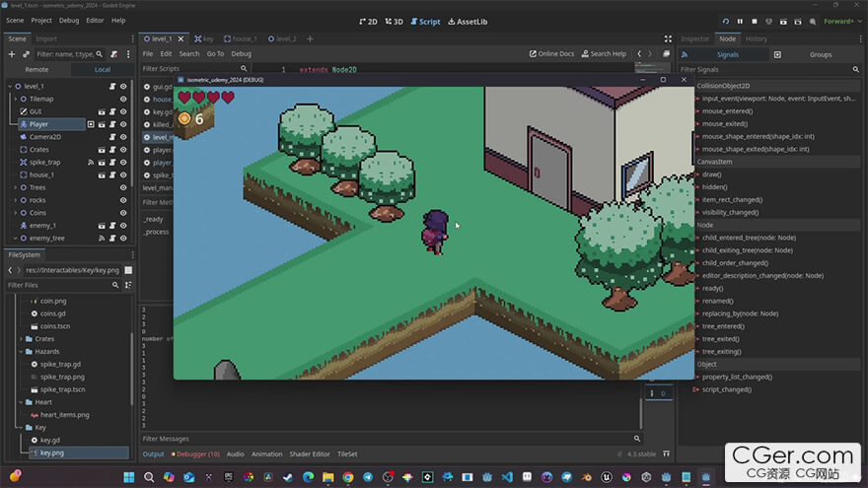Run a specific scene clapperboard icon
The height and width of the screenshot is (488, 868).
coord(798,22)
